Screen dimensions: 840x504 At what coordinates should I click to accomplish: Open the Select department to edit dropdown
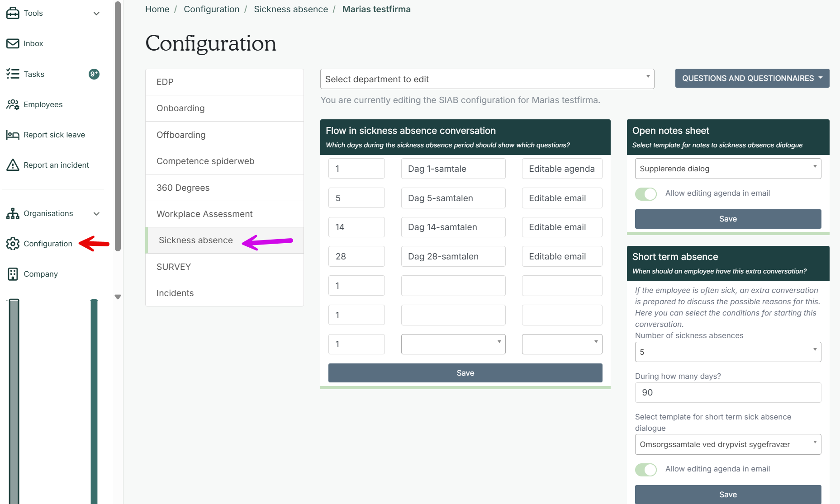click(487, 79)
